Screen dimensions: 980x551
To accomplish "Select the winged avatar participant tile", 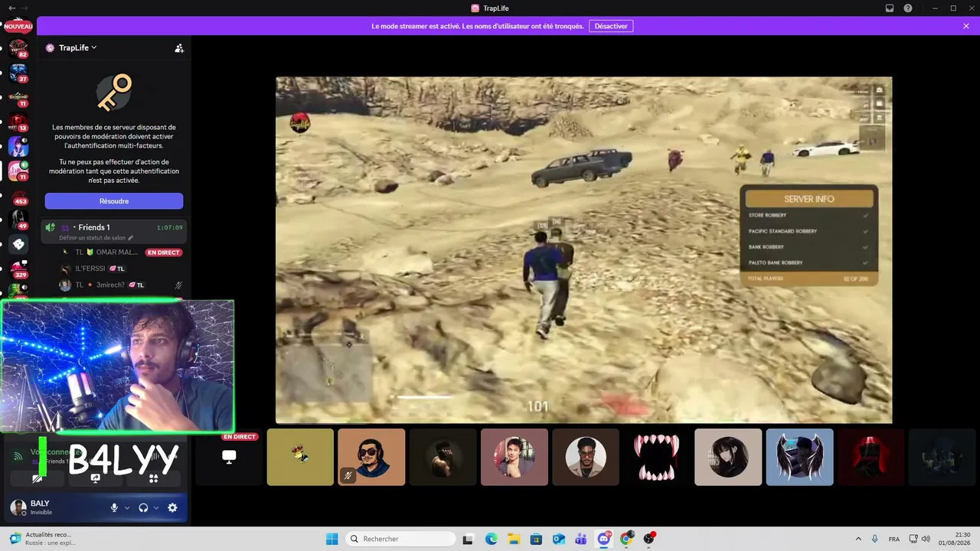I will coord(799,457).
